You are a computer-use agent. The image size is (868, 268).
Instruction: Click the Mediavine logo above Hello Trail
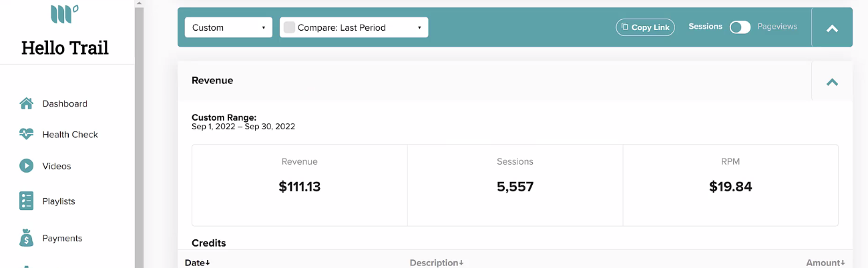(65, 14)
